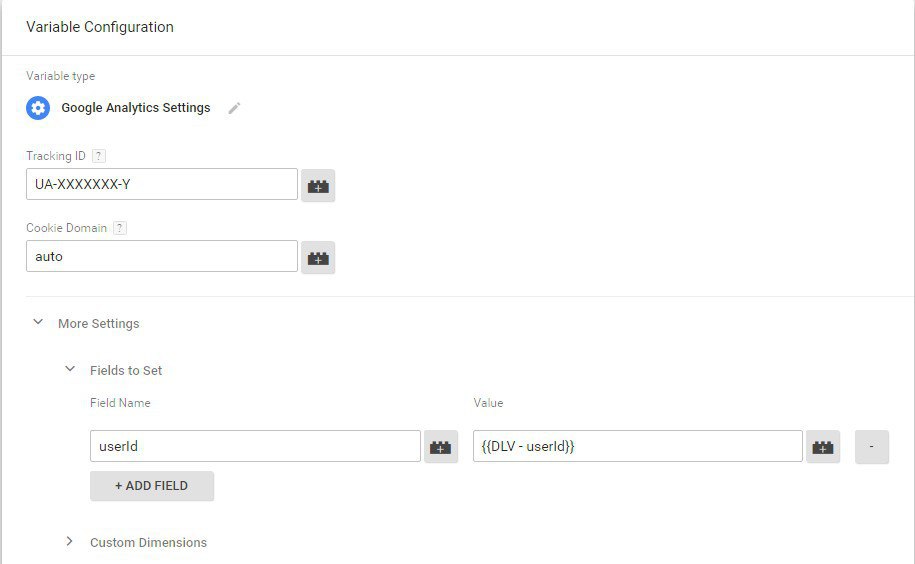
Task: Click the Google Analytics Settings variable type label
Action: [x=136, y=108]
